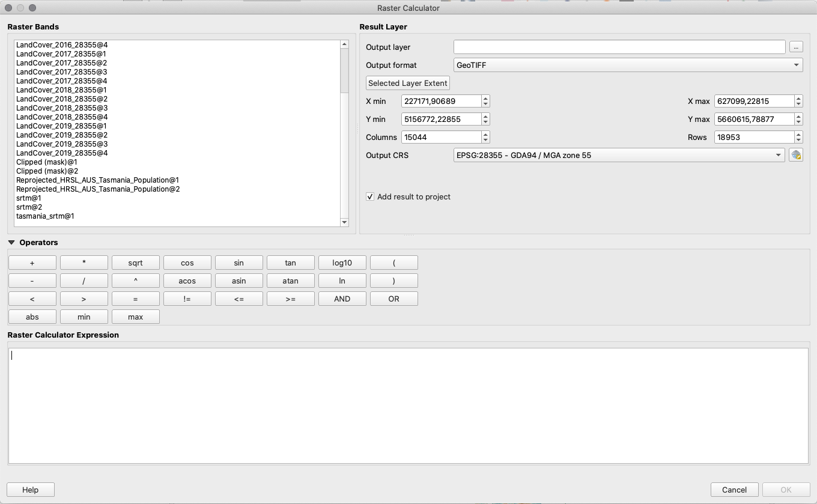Select Clipped (mask)@1 band
This screenshot has height=504, width=817.
(47, 162)
